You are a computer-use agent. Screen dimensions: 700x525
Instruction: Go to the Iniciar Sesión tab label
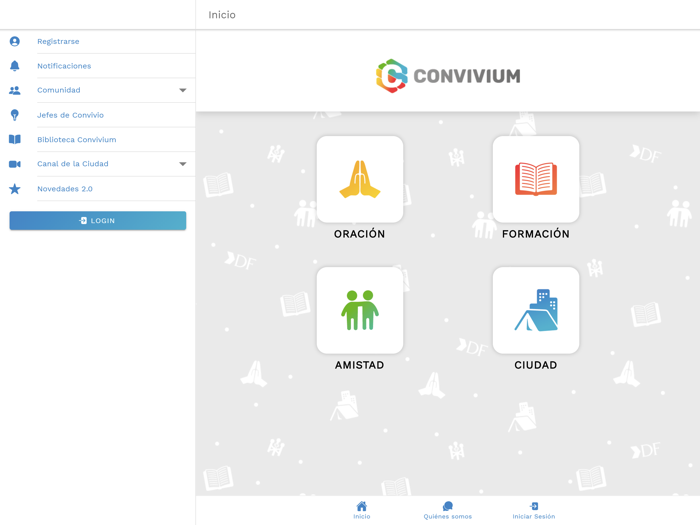[534, 517]
